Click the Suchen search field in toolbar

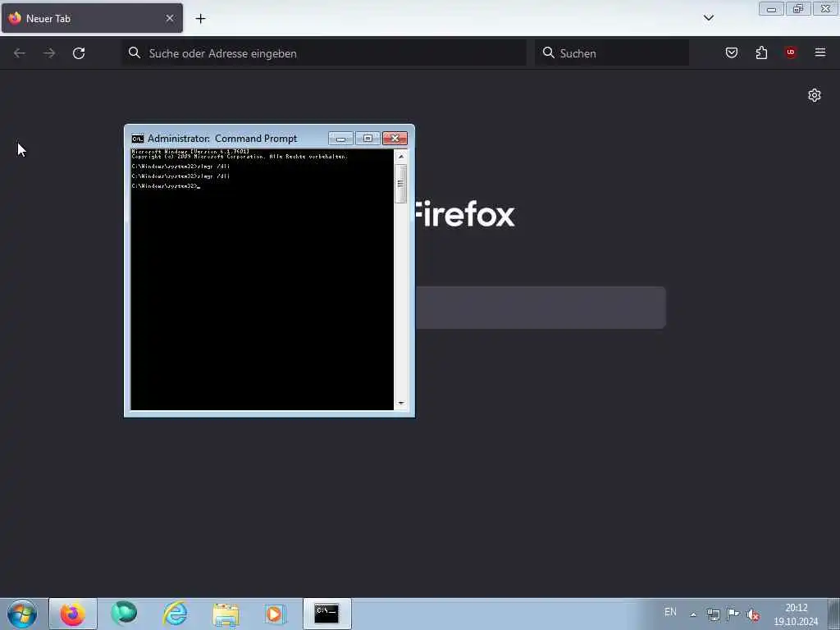point(612,53)
